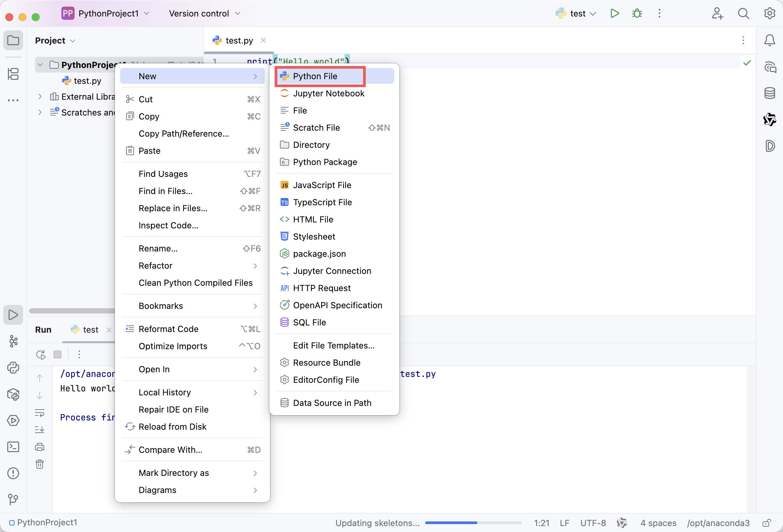
Task: Click Reformat Code in context menu
Action: click(192, 329)
